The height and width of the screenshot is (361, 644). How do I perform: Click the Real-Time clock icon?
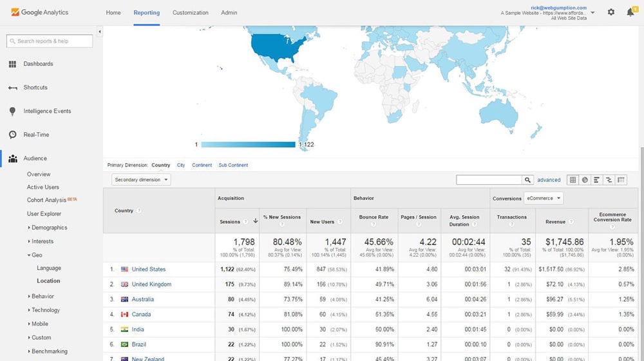click(12, 135)
